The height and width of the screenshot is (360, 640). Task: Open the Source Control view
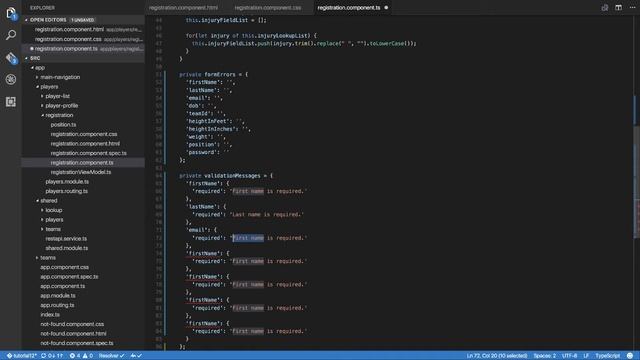point(11,58)
